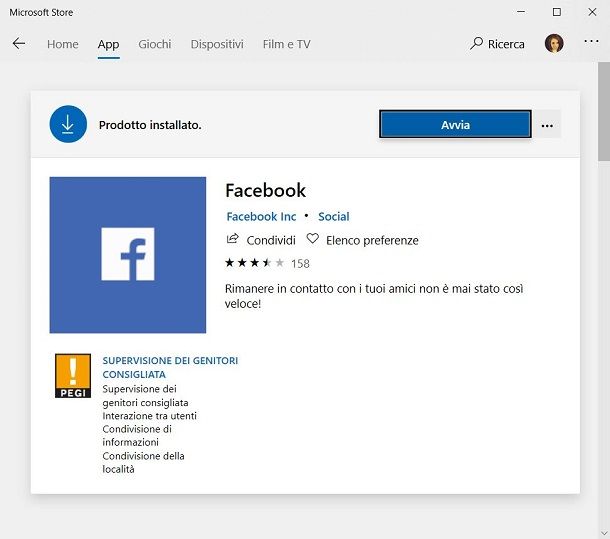610x539 pixels.
Task: Open the Home tab
Action: coord(63,44)
